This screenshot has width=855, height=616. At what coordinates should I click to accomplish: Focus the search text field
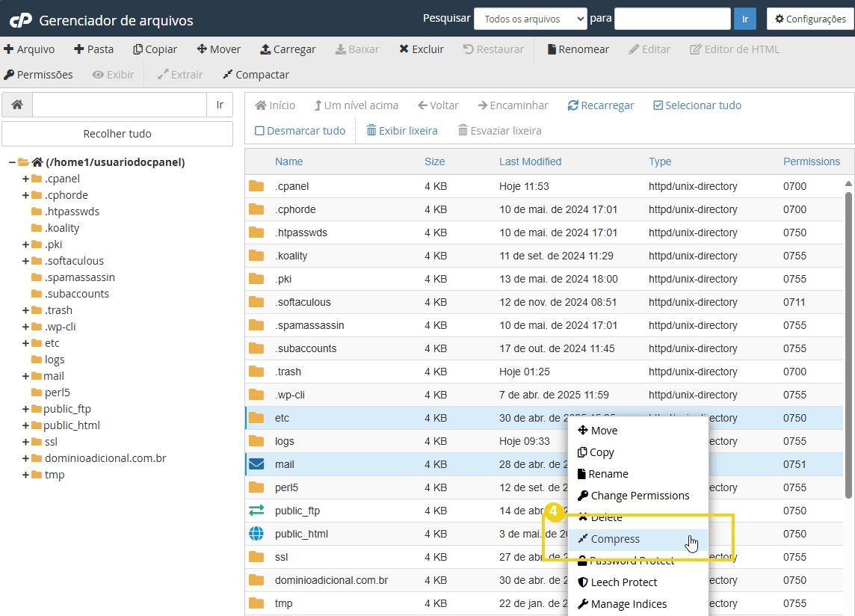tap(673, 19)
